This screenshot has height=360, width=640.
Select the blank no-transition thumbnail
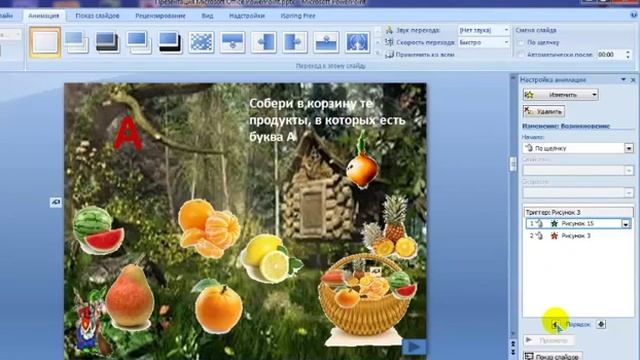pos(45,42)
